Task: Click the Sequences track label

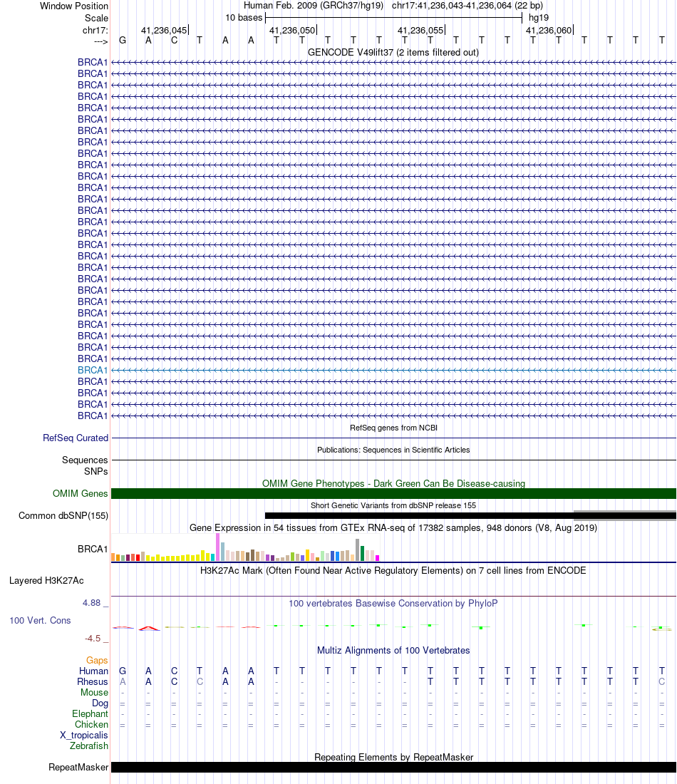Action: (85, 460)
